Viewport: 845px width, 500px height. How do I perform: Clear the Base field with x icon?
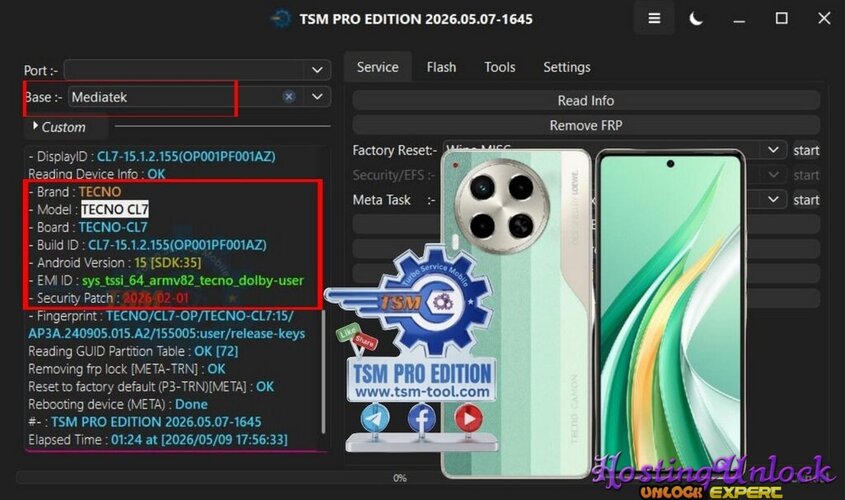click(289, 96)
